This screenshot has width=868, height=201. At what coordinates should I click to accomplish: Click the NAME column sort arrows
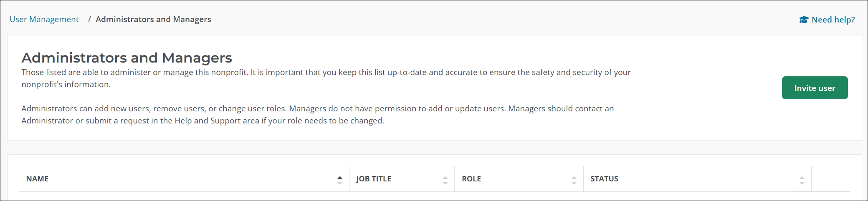click(x=340, y=180)
